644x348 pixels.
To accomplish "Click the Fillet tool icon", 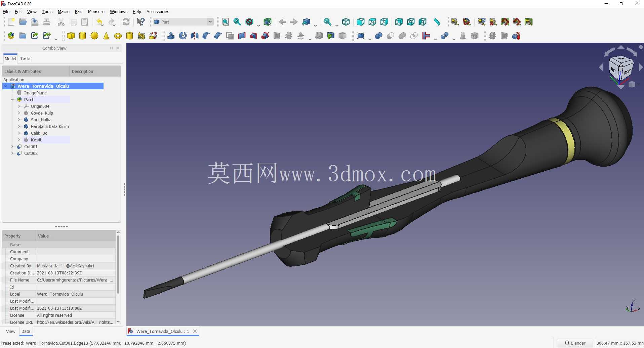I will point(206,36).
